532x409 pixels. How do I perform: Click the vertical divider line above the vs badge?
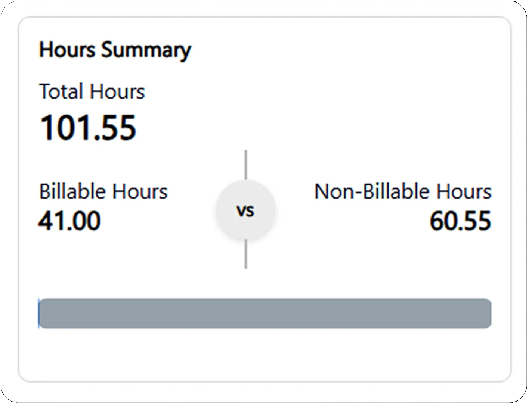[246, 165]
